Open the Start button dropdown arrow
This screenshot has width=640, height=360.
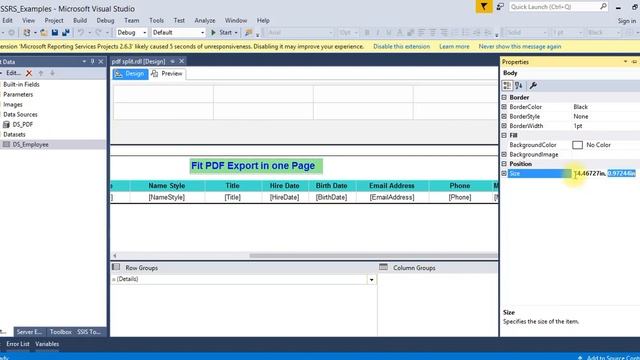coord(236,33)
